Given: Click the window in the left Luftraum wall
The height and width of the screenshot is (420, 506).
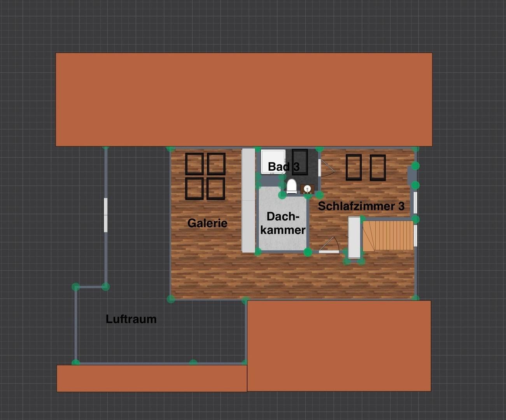Looking at the screenshot, I should [x=105, y=215].
